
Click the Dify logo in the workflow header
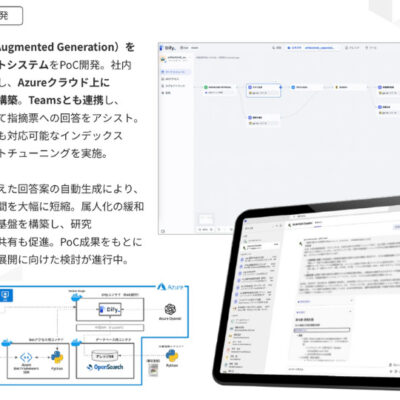click(168, 48)
